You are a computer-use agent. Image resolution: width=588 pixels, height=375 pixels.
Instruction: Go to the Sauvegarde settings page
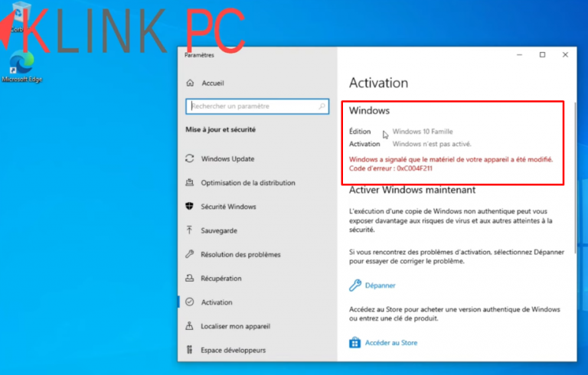coord(219,230)
